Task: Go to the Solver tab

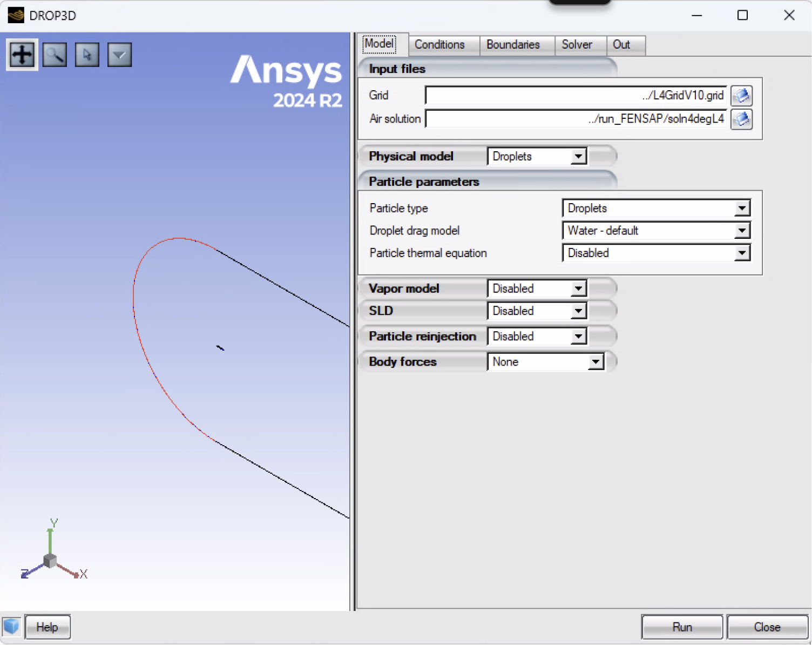Action: pos(576,45)
